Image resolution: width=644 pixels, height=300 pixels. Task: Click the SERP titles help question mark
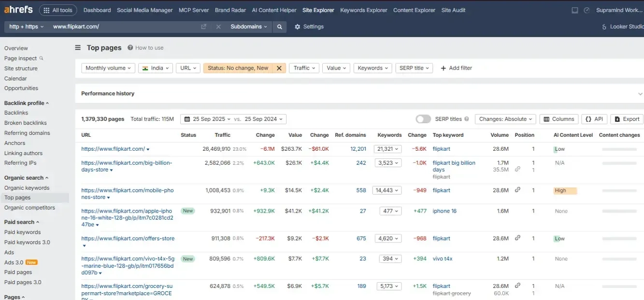[x=467, y=119]
